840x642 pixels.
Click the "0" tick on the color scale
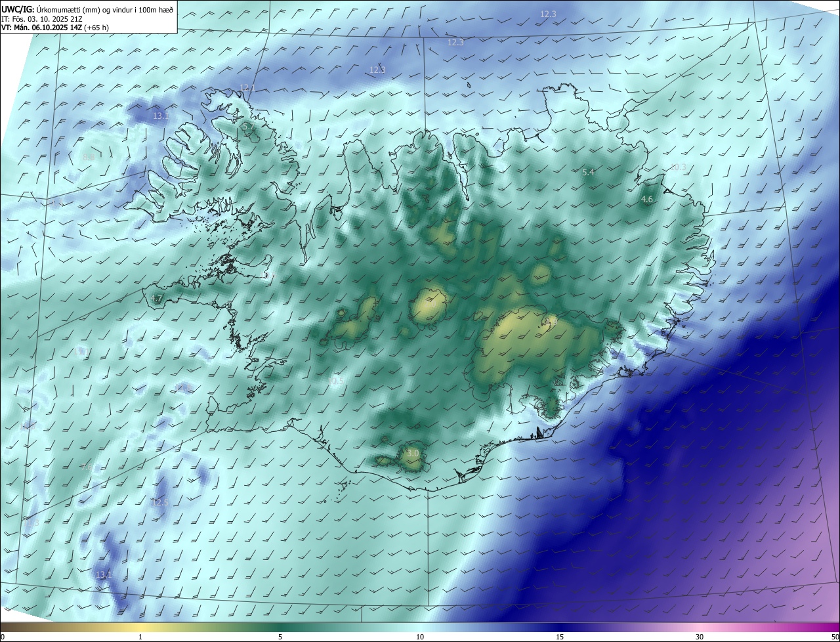coord(2,637)
